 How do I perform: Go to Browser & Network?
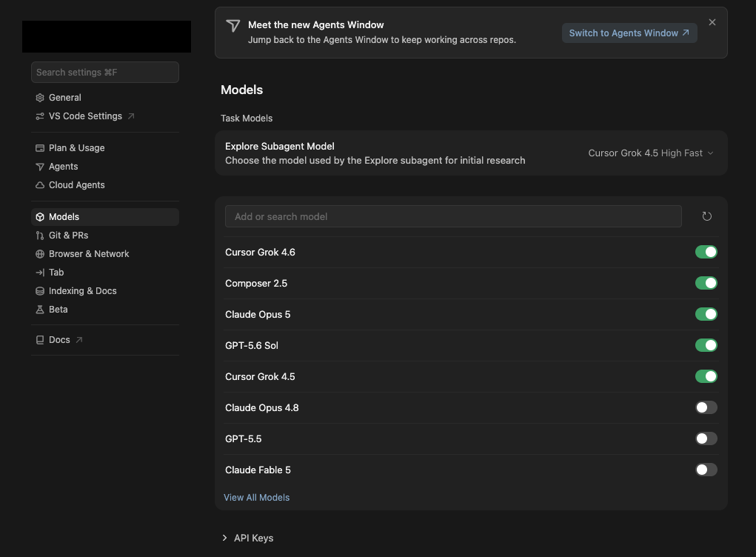pyautogui.click(x=105, y=254)
